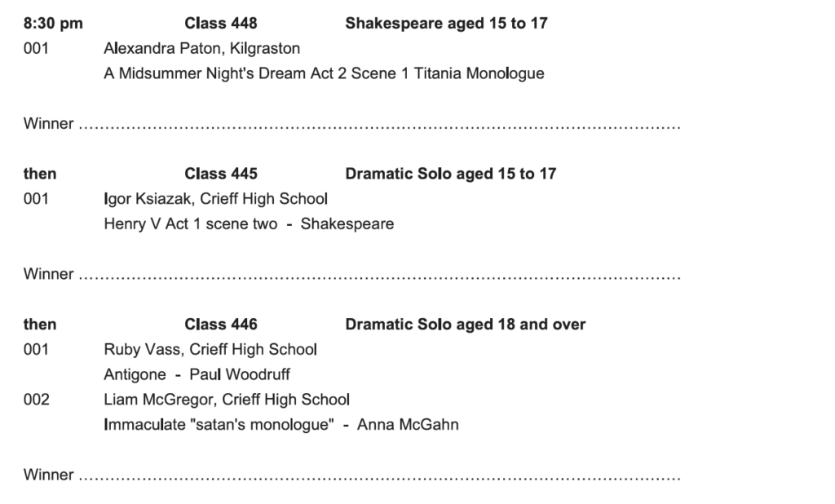Click entrant Liam McGregor, Crieff High School
The height and width of the screenshot is (504, 835).
(x=227, y=400)
